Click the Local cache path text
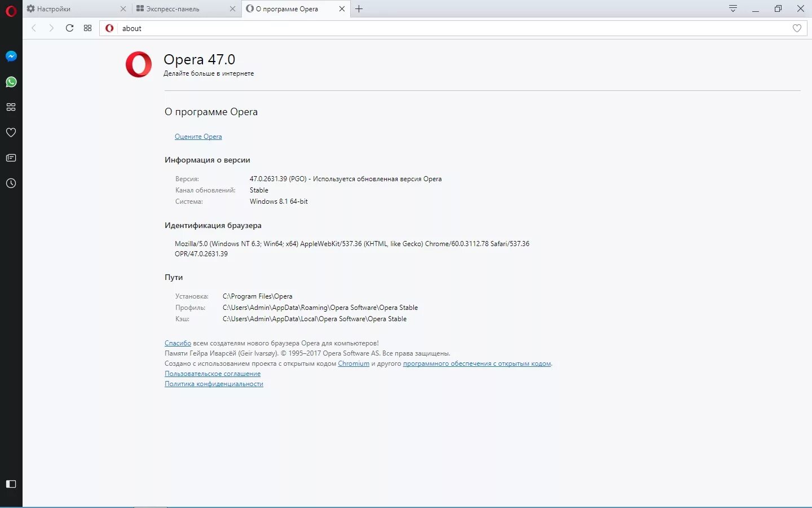The height and width of the screenshot is (508, 812). pyautogui.click(x=315, y=319)
